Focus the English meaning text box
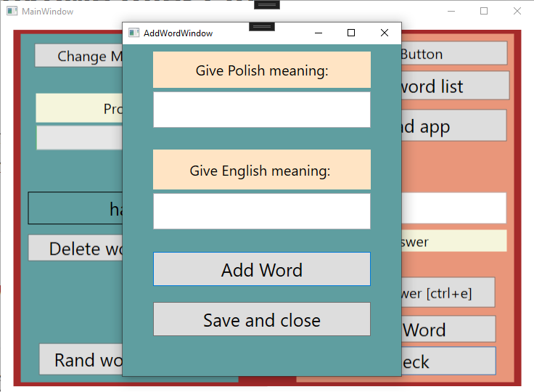This screenshot has height=392, width=534. point(261,211)
